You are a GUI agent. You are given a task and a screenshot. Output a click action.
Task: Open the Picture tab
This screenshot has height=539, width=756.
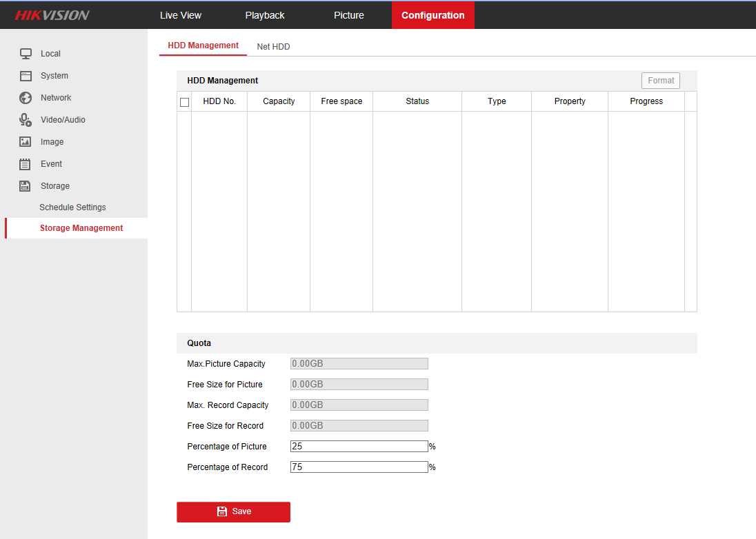[349, 15]
